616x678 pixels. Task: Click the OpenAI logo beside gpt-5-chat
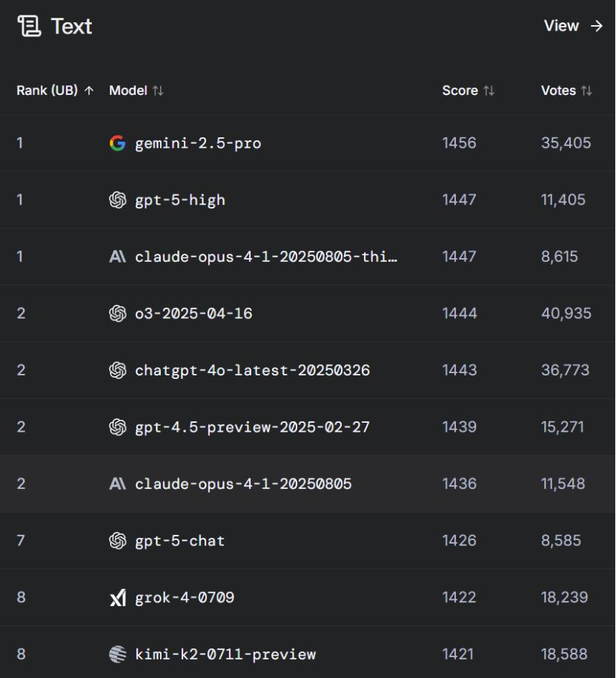click(x=117, y=541)
